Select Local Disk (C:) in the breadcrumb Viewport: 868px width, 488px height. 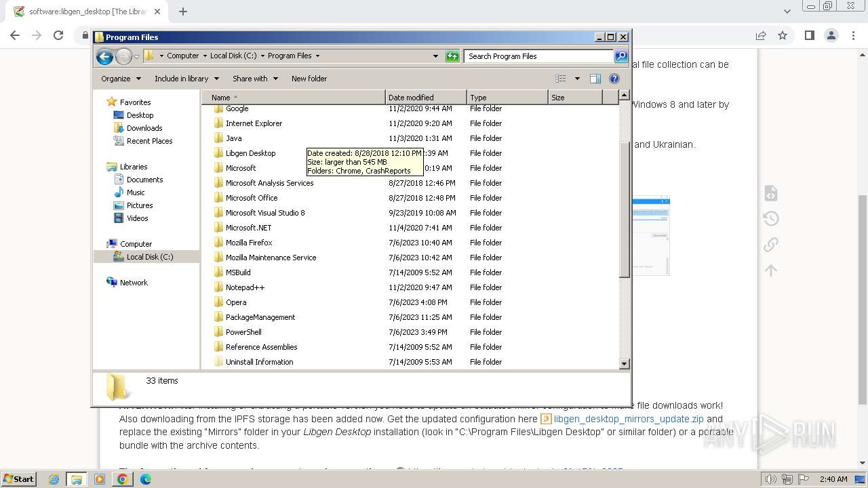(x=233, y=56)
